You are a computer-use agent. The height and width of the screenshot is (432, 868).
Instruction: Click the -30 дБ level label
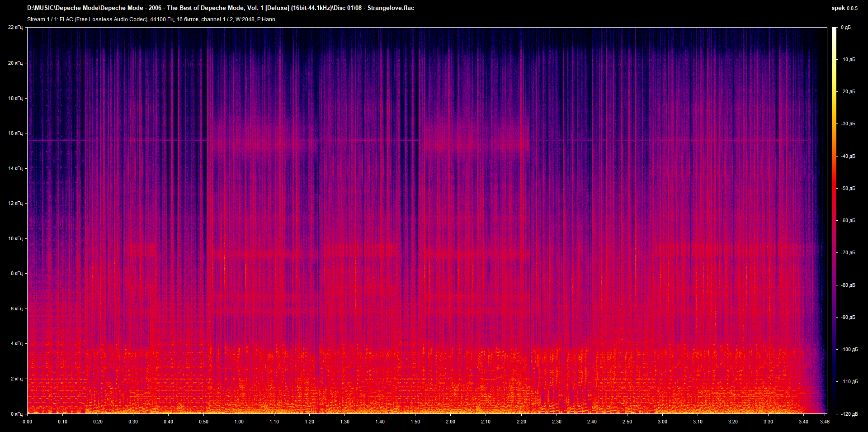point(848,124)
